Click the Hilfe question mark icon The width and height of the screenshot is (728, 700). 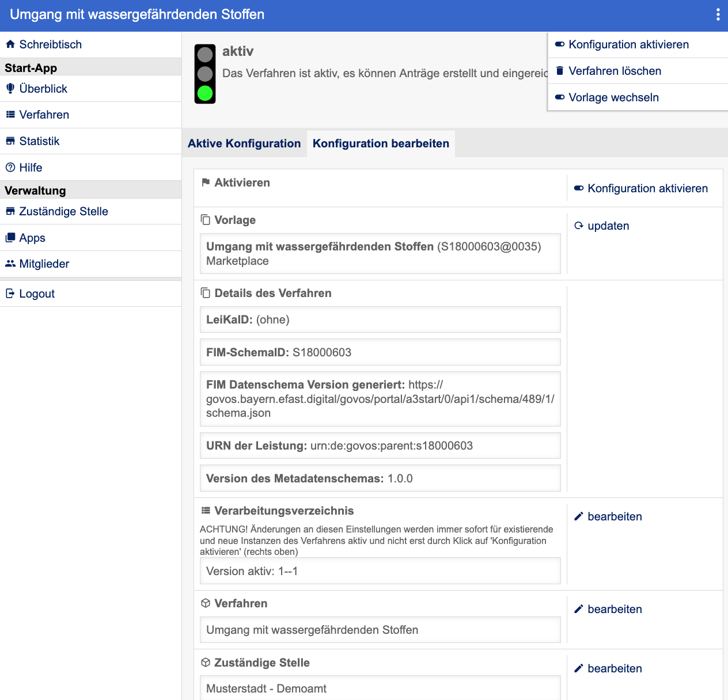[x=10, y=168]
